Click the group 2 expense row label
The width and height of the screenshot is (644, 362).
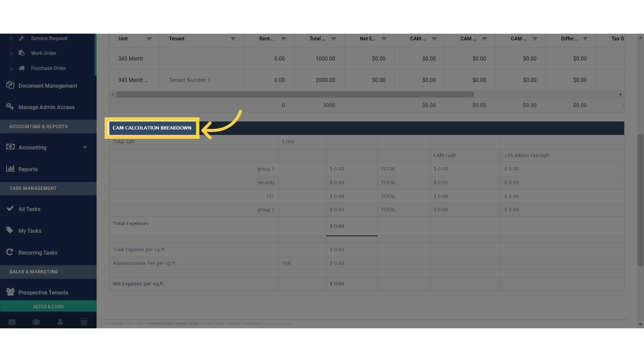(x=266, y=210)
